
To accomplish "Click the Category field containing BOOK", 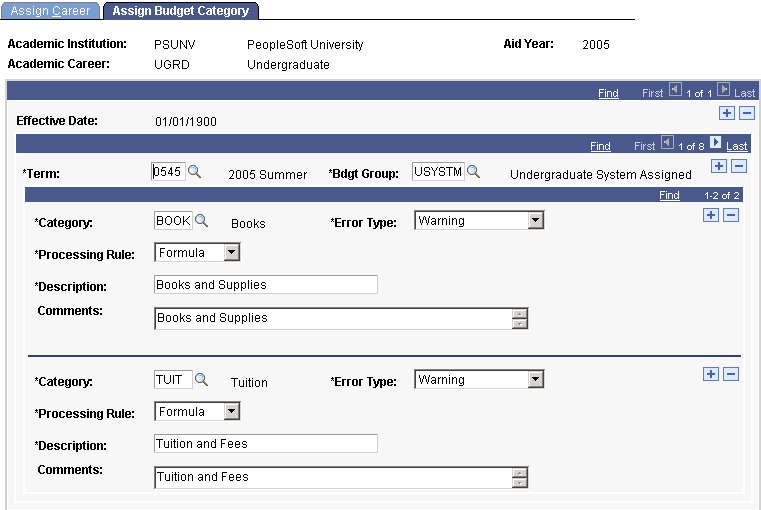I will pyautogui.click(x=173, y=221).
